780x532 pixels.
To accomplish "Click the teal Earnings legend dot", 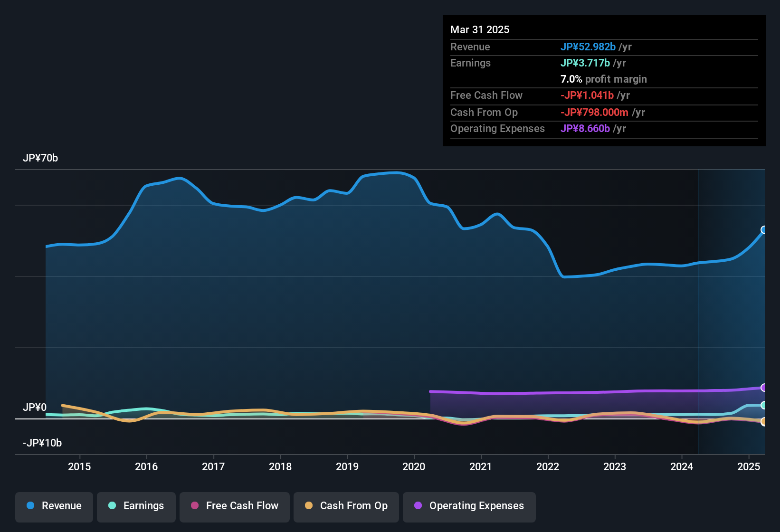I will [x=112, y=505].
